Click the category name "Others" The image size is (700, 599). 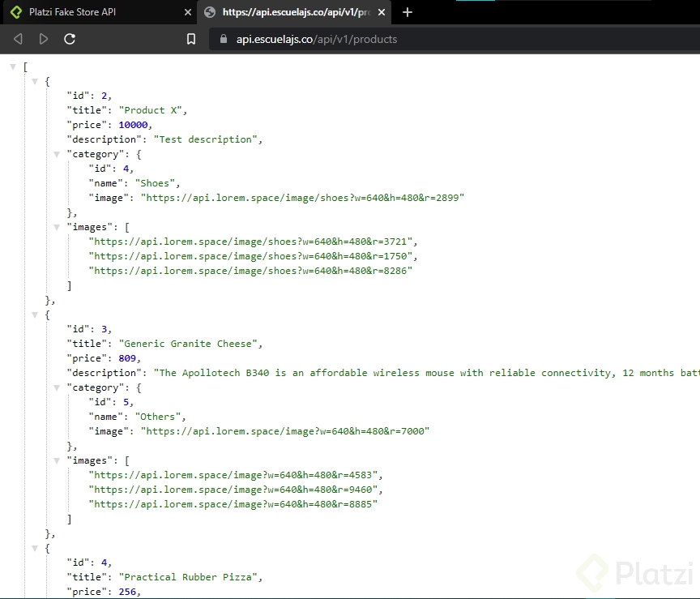pyautogui.click(x=158, y=417)
